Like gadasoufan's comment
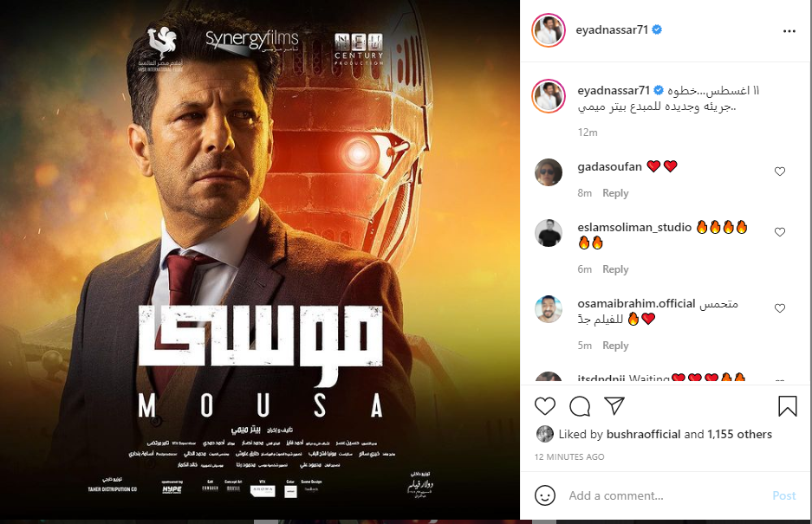This screenshot has width=812, height=524. point(779,171)
